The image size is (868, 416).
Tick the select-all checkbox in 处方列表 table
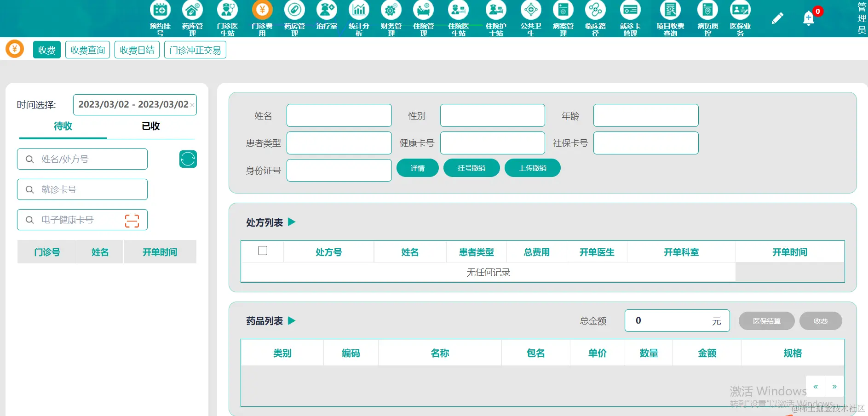click(x=263, y=251)
